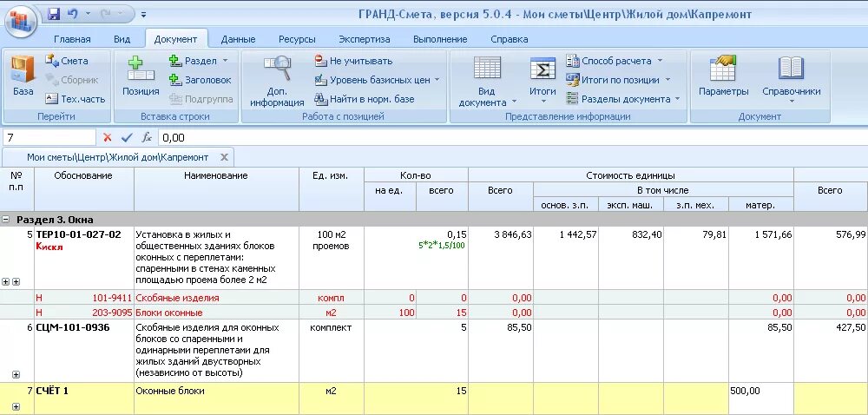Switch to Экспертиза ribbon tab
This screenshot has height=415, width=868.
coord(365,39)
